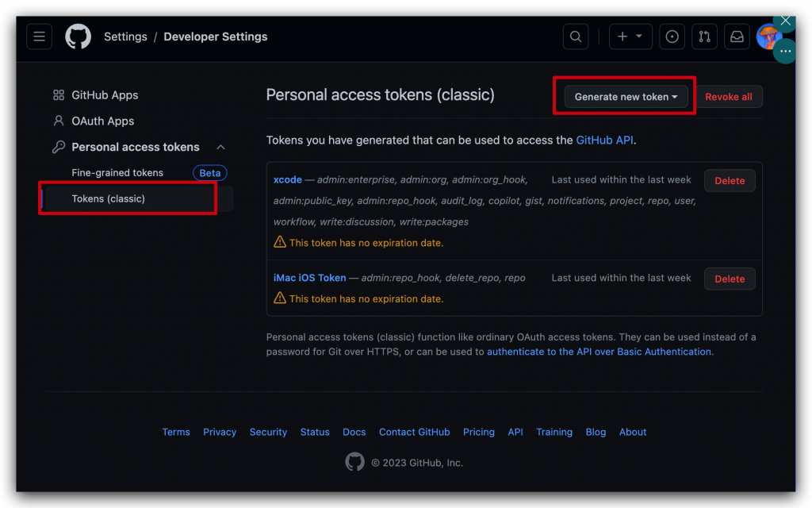Expand the Generate new token dropdown
The height and width of the screenshot is (508, 812).
click(626, 97)
